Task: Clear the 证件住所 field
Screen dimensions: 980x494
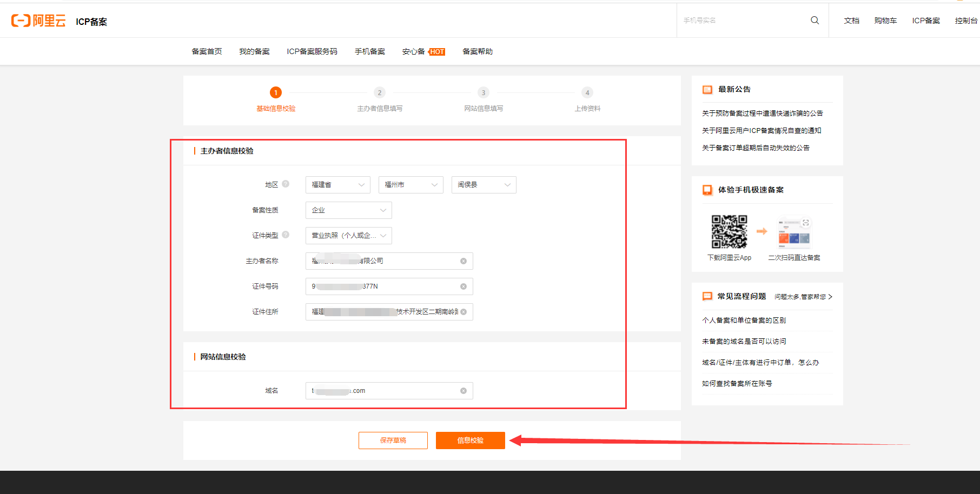Action: pyautogui.click(x=463, y=312)
